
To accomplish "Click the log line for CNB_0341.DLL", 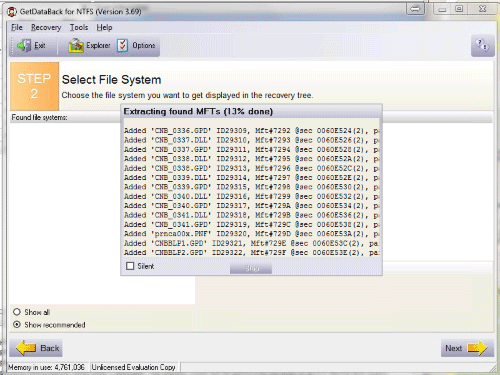I will (x=251, y=215).
